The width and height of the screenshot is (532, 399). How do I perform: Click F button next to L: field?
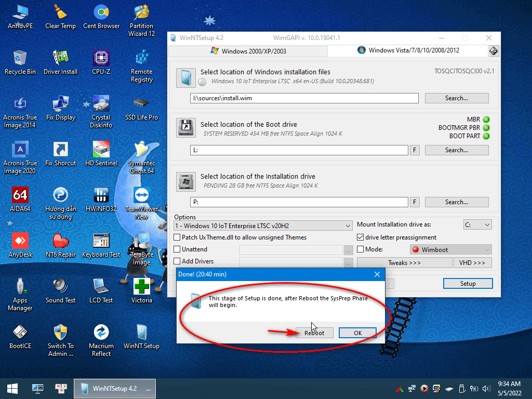pyautogui.click(x=415, y=150)
